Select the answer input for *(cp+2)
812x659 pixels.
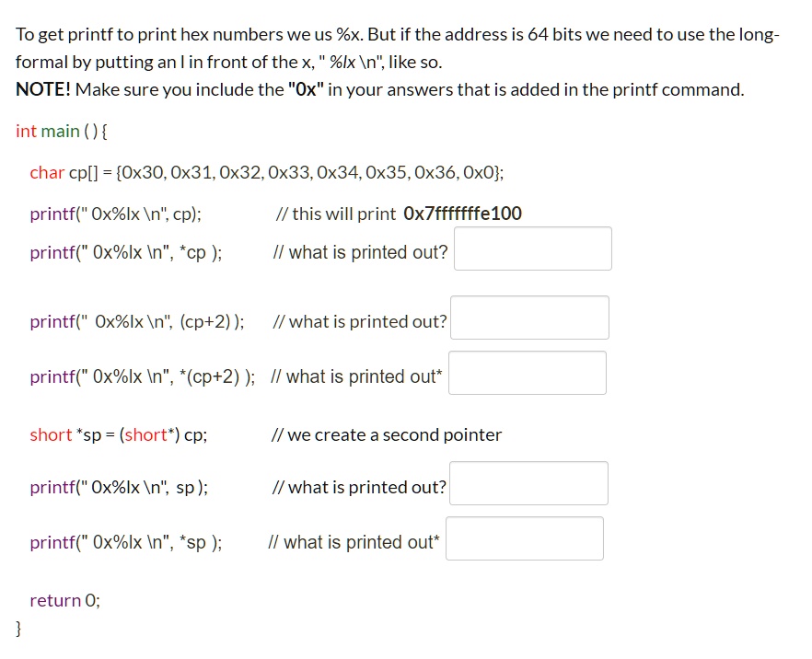tap(528, 373)
